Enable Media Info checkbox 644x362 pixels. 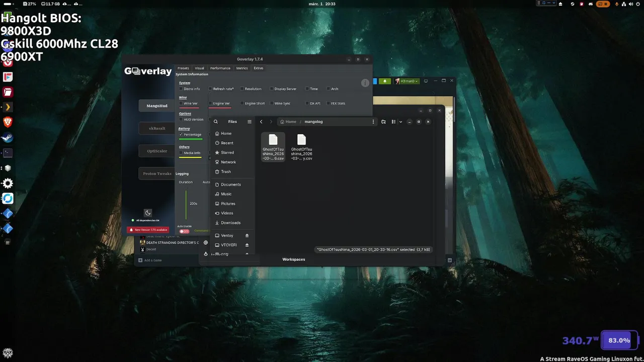coord(181,153)
